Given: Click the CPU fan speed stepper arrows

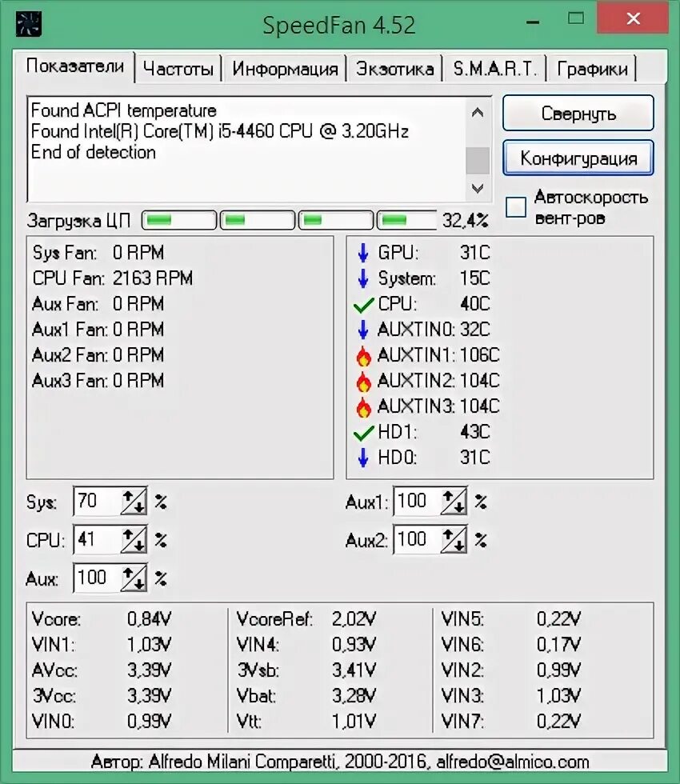Looking at the screenshot, I should 134,539.
